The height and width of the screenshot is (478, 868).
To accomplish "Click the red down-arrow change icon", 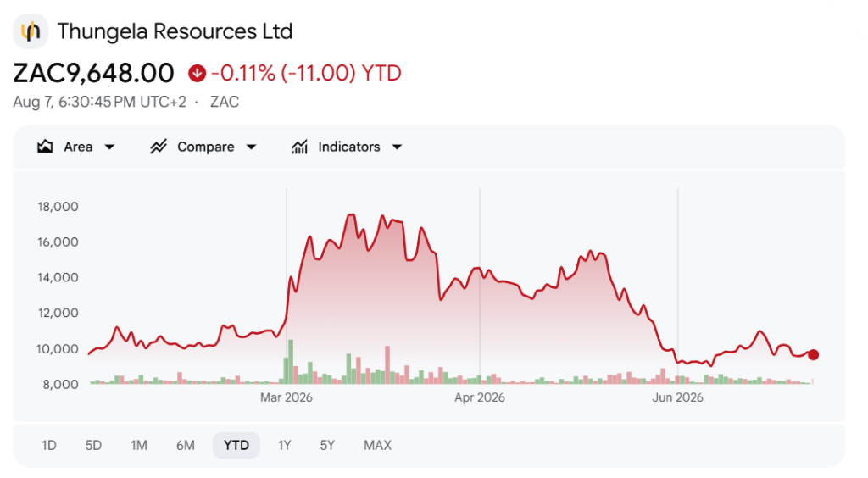I will tap(197, 73).
